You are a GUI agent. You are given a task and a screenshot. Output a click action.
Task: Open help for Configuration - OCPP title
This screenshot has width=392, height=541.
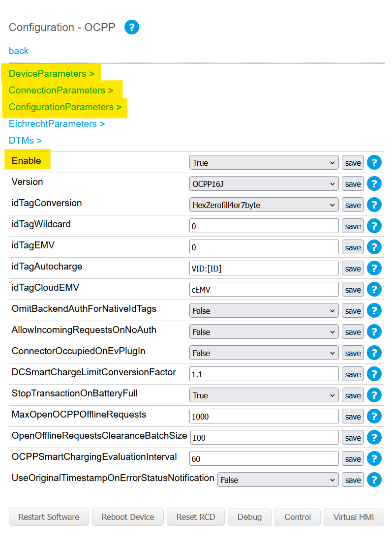131,27
